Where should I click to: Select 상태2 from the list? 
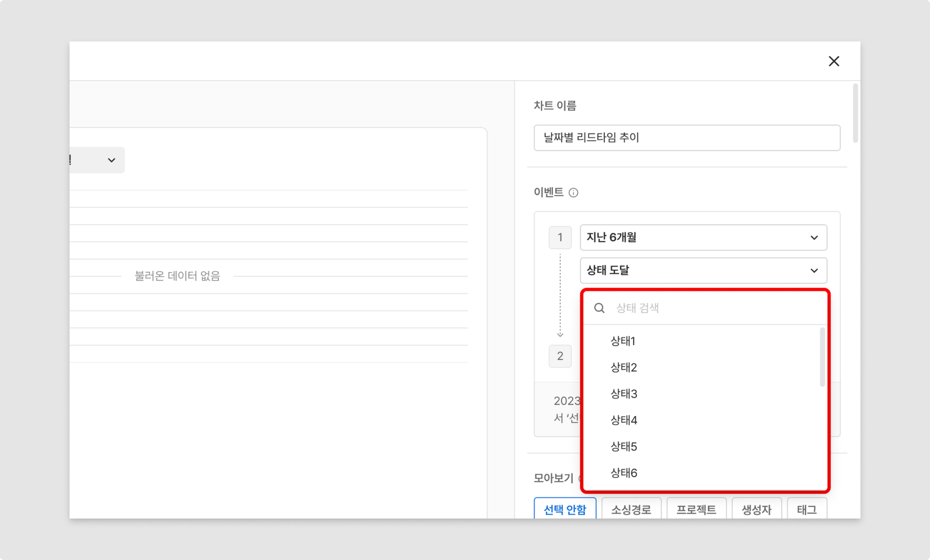pyautogui.click(x=624, y=367)
